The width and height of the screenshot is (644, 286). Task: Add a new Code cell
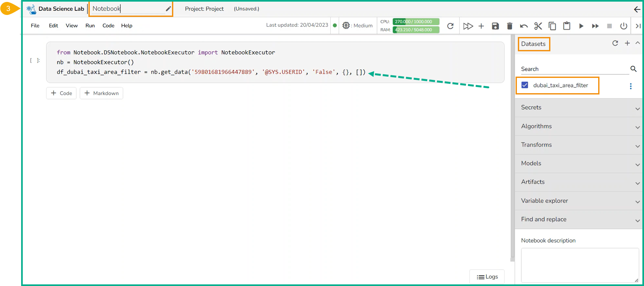[61, 93]
